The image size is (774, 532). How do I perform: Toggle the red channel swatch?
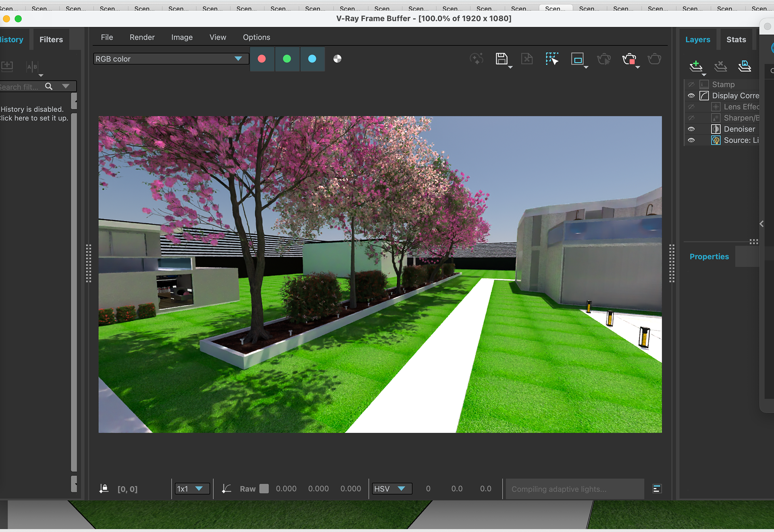click(x=262, y=59)
